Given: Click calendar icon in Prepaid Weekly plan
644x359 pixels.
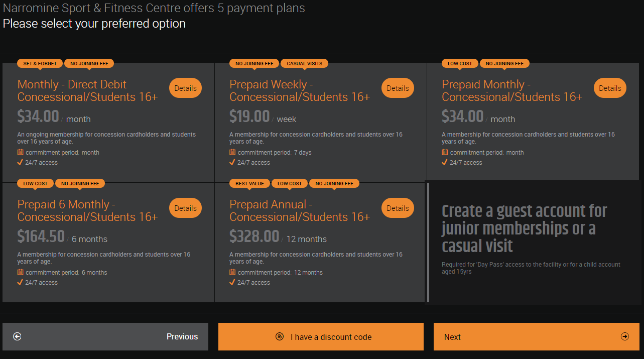Looking at the screenshot, I should coord(232,152).
